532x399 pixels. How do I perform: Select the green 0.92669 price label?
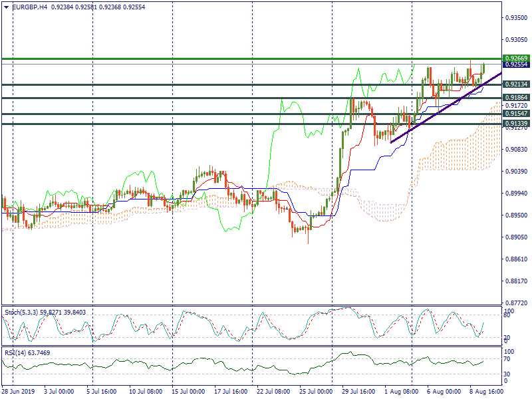[515, 59]
